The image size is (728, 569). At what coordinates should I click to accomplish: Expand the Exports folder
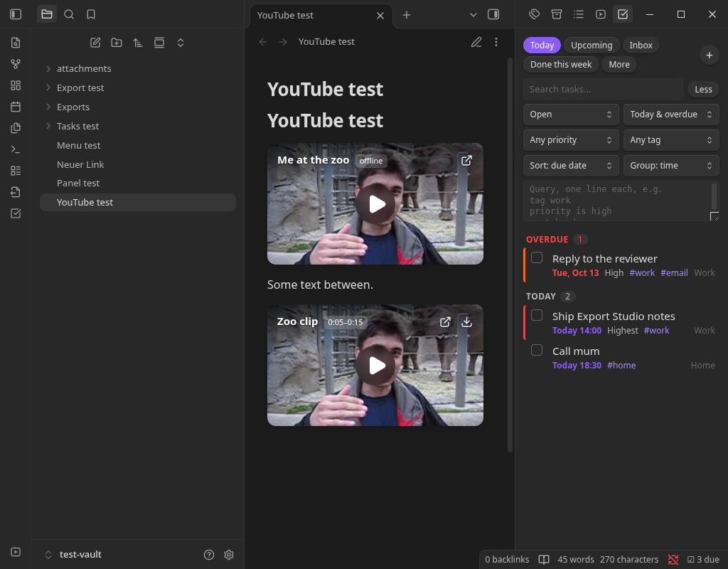click(48, 107)
